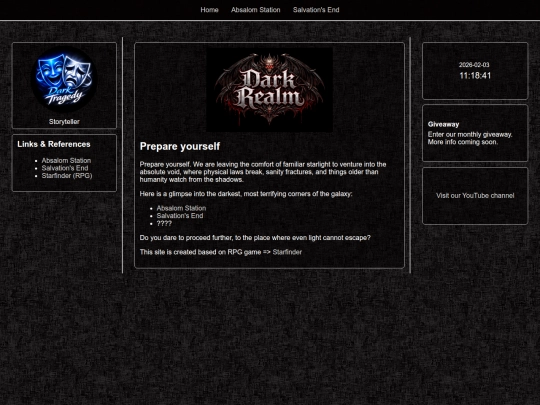Click the 11:18:41 clock display
Screen dimensions: 540x405
[475, 76]
